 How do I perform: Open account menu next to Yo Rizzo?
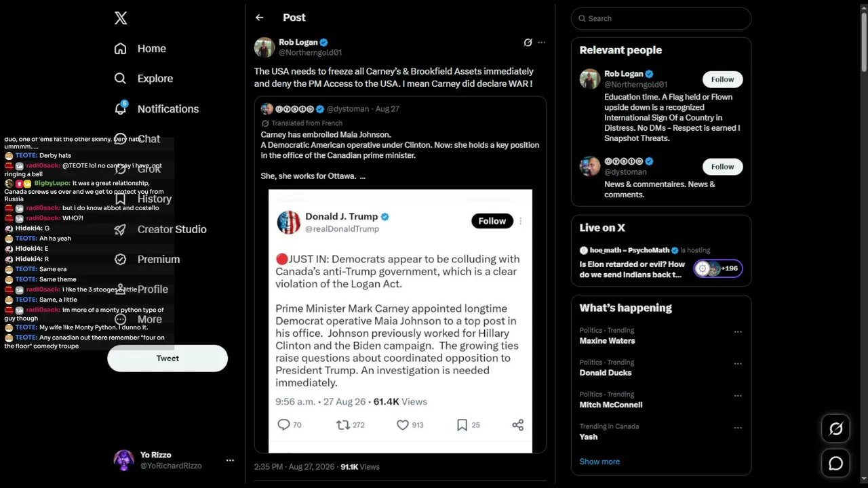click(x=230, y=460)
